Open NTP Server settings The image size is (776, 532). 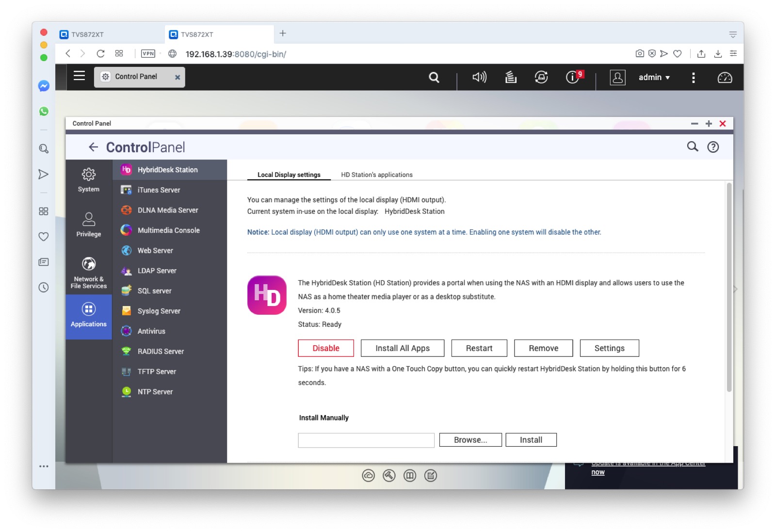170,392
